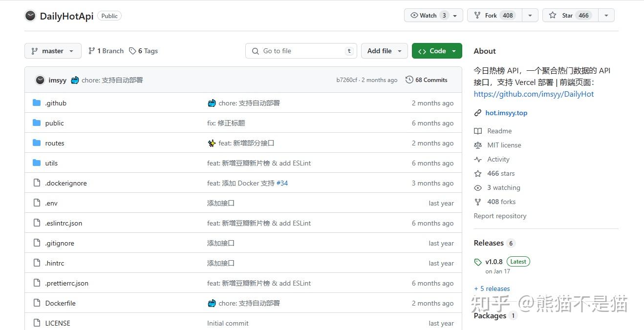Click the tag icon beside v1.0.8
Viewport: 644px width, 330px height.
[x=477, y=261]
